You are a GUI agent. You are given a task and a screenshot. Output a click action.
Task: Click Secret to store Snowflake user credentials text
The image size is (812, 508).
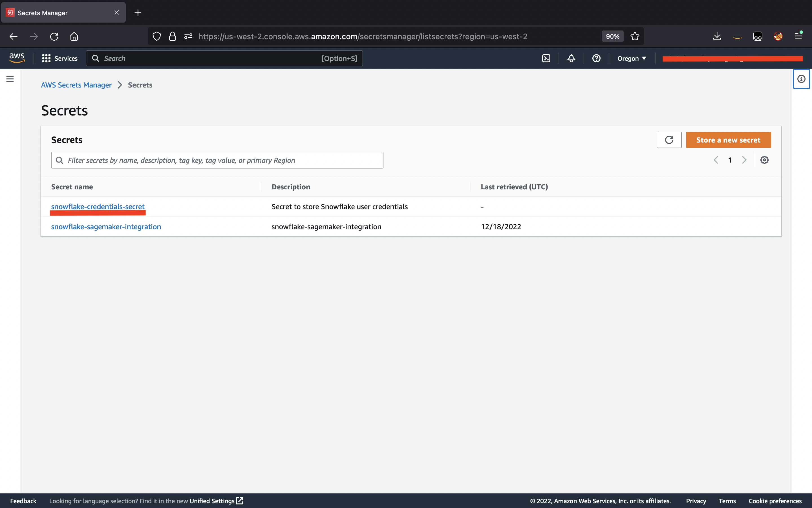pyautogui.click(x=339, y=207)
